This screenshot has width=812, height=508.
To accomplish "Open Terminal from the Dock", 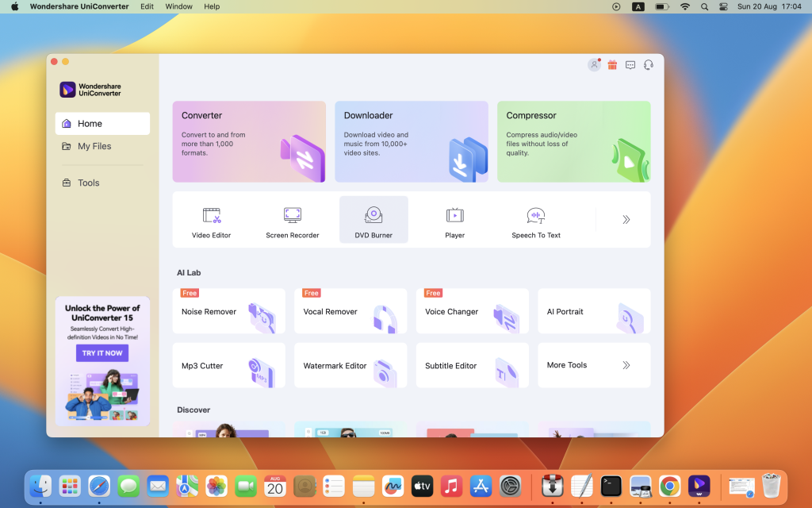I will [611, 487].
